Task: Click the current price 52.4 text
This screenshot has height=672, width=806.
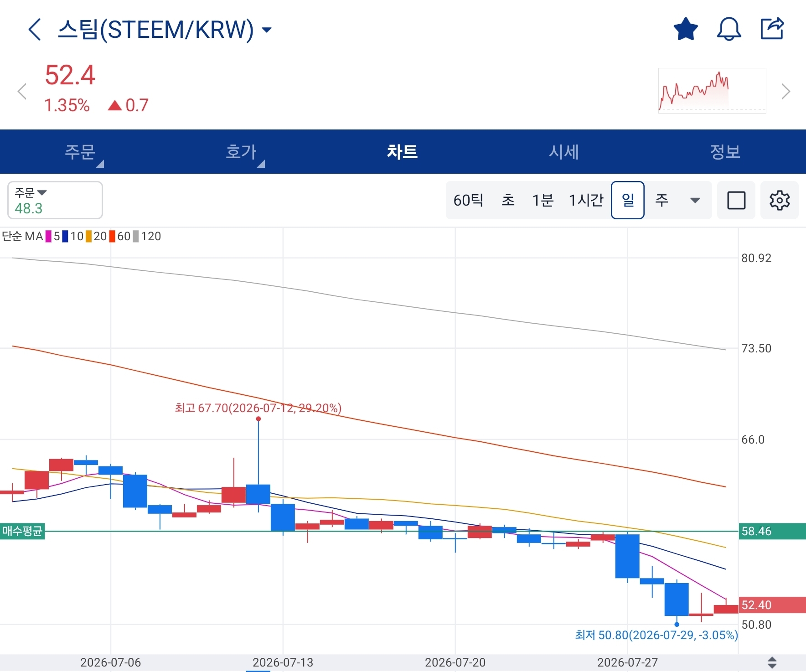Action: click(70, 75)
